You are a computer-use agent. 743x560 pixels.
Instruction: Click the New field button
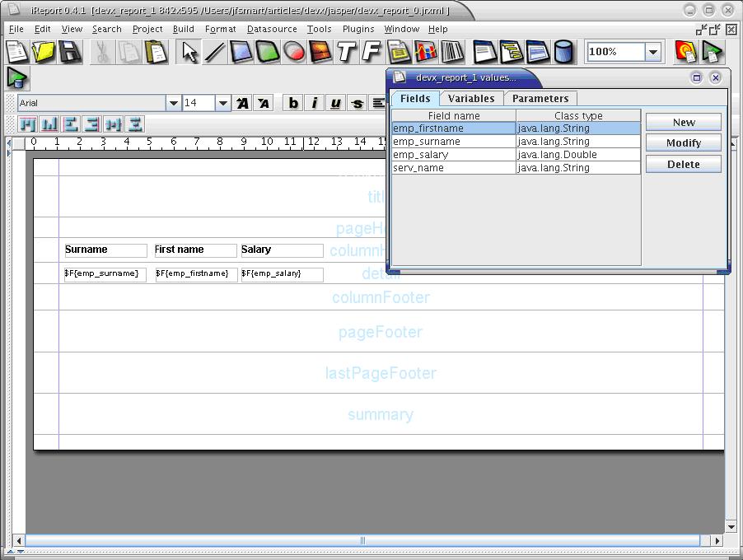click(683, 122)
